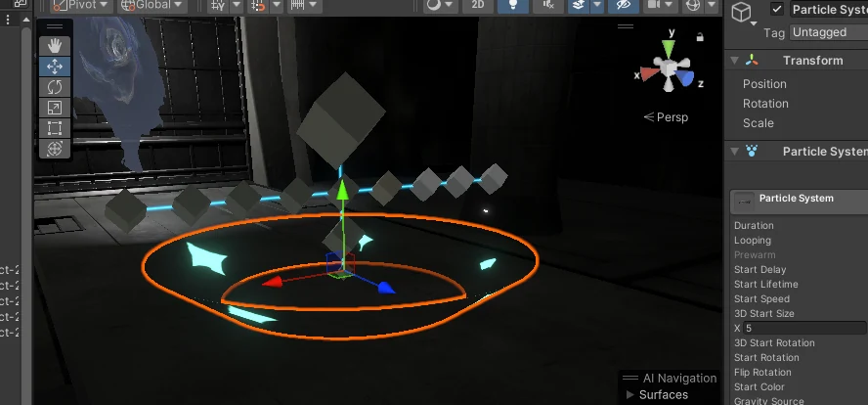868x405 pixels.
Task: Open the left panel kebab menu
Action: 8,20
